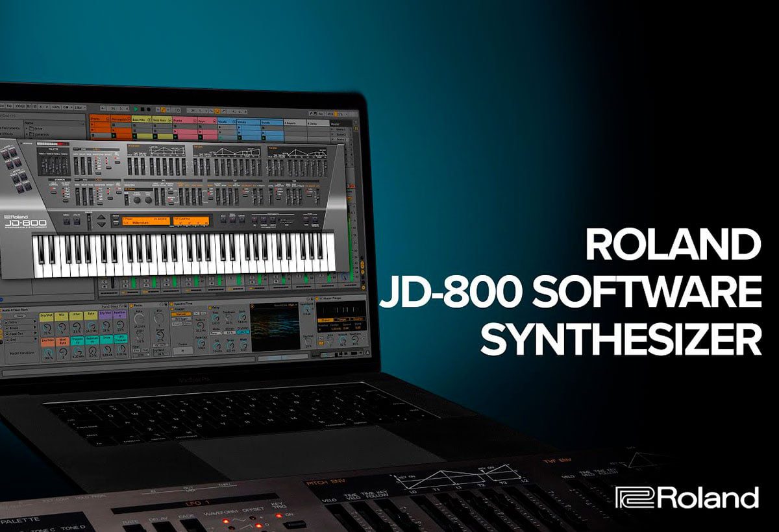
Task: Select the yellow Bass Hits track header
Action: (x=141, y=120)
